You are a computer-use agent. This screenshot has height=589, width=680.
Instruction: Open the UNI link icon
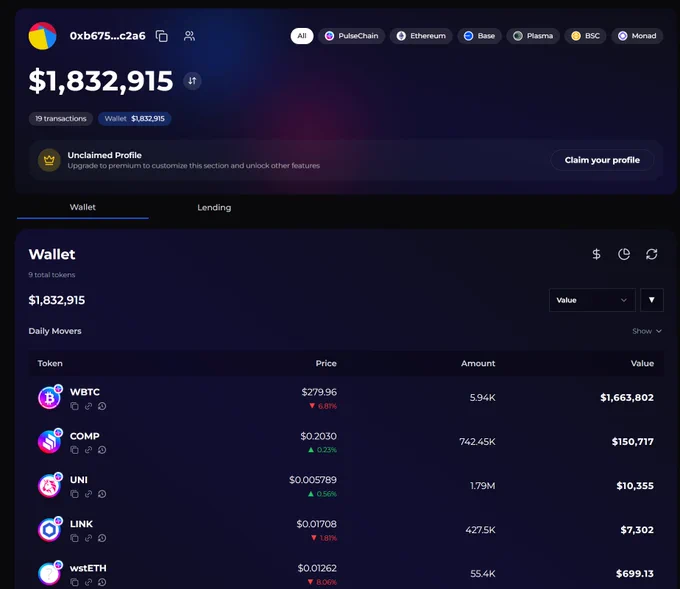[x=88, y=494]
